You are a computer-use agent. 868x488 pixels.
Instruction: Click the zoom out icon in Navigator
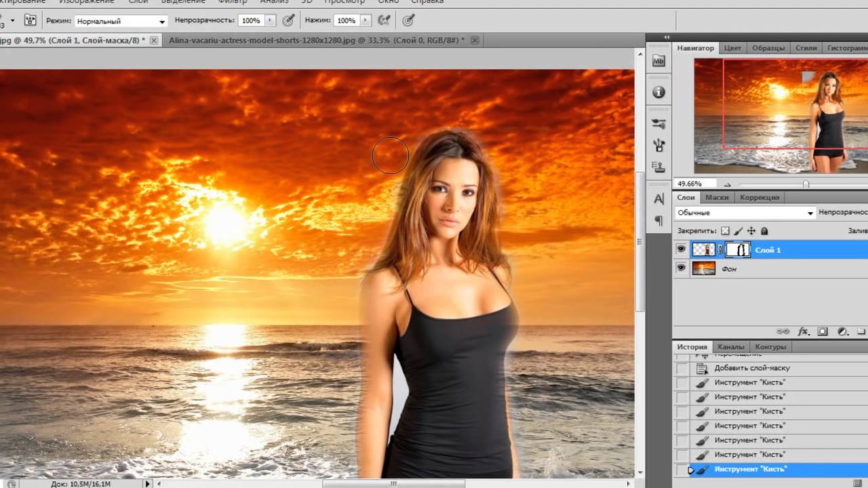[x=728, y=184]
